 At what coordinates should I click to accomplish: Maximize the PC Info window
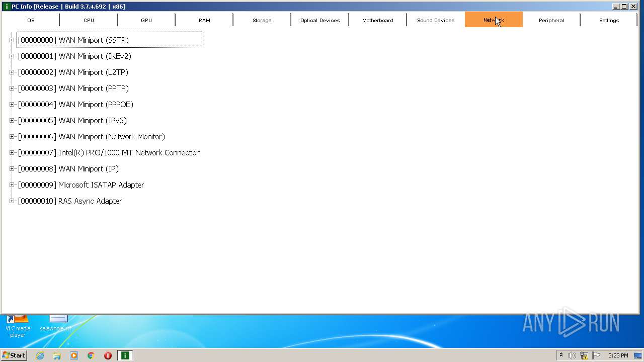(x=624, y=7)
